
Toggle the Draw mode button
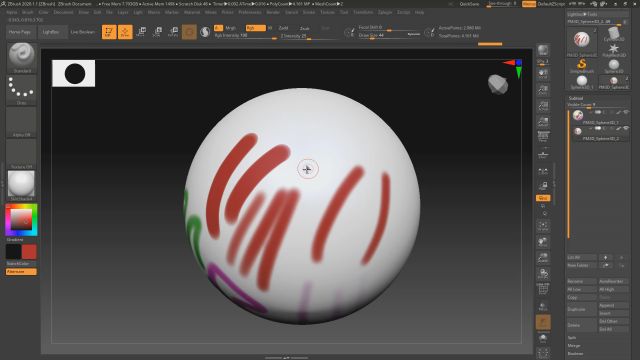125,32
